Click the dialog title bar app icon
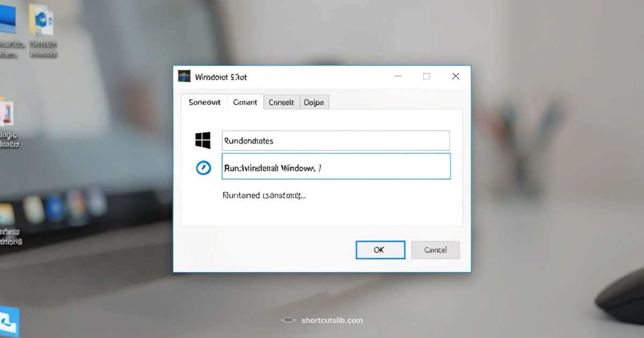 click(184, 76)
